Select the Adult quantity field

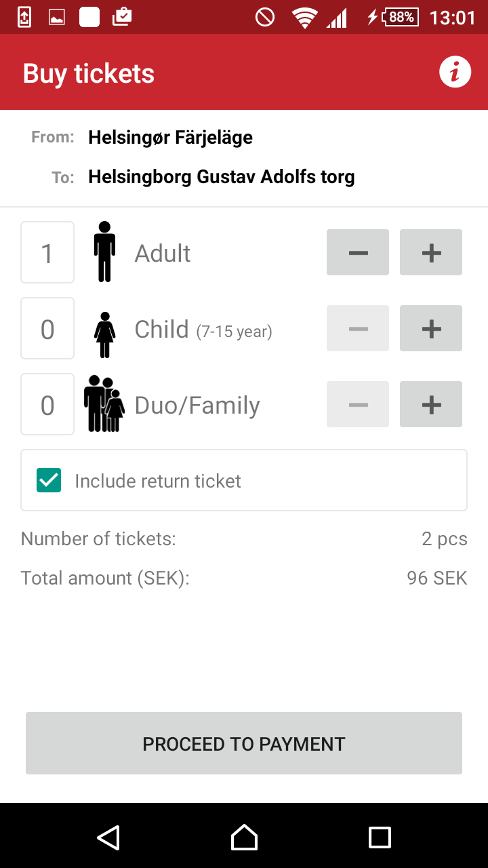click(x=47, y=252)
